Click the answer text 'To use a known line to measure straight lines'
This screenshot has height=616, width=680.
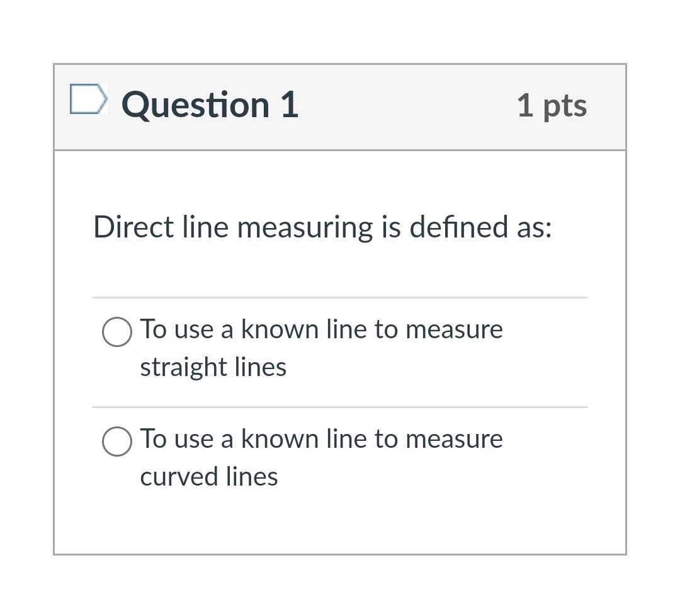pos(321,346)
